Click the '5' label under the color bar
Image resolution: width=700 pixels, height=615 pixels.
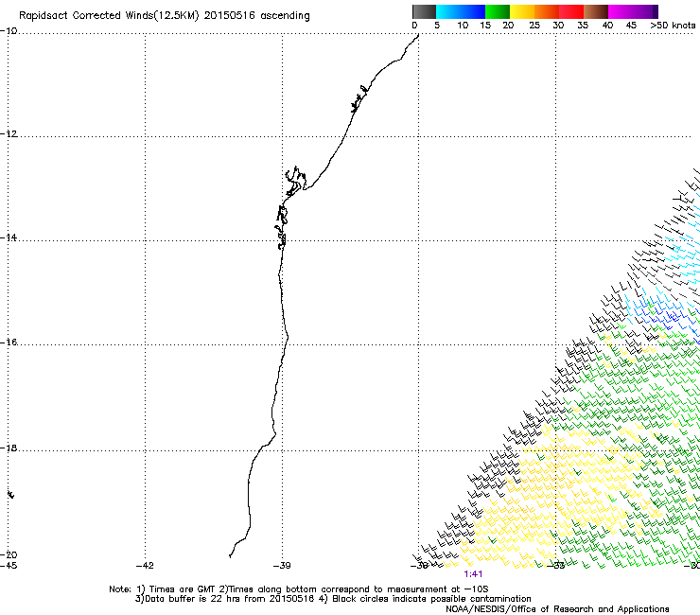point(437,26)
